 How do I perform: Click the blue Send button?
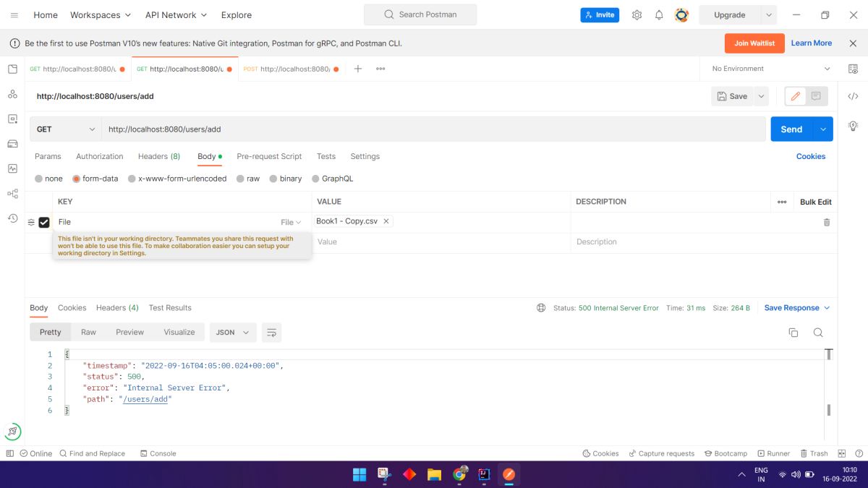792,129
